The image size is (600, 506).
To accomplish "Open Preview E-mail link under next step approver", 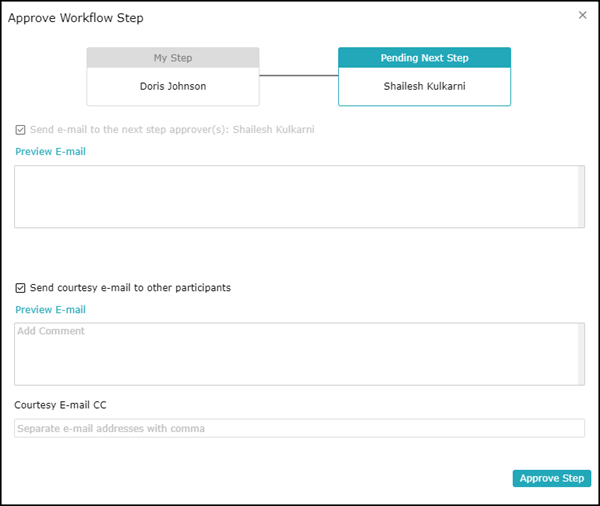I will click(x=50, y=152).
